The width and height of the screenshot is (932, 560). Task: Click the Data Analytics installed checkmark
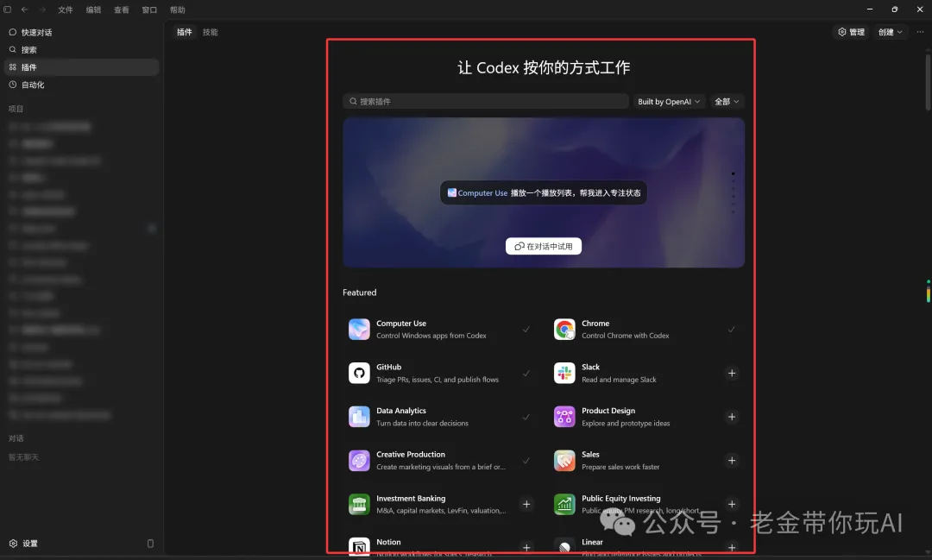coord(526,417)
